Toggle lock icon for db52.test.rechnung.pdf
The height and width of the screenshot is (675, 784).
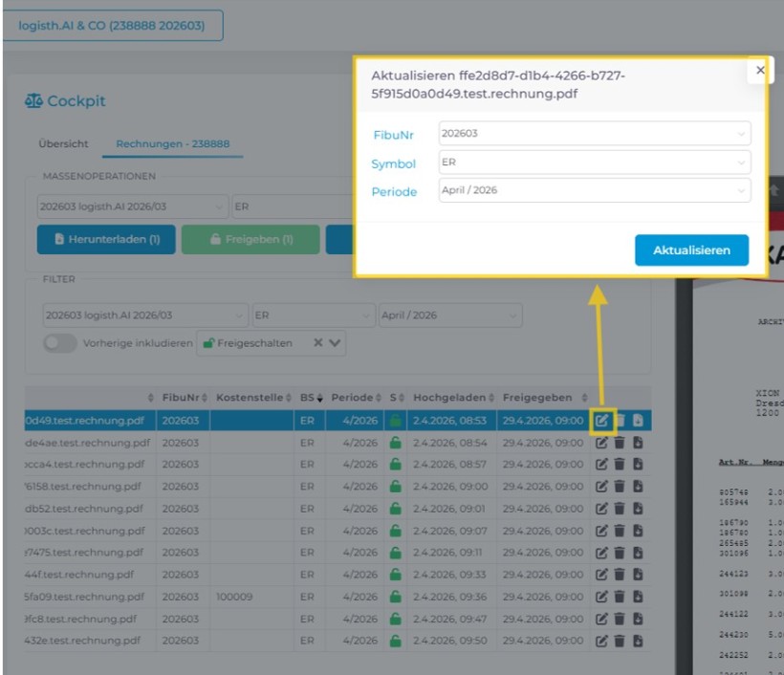[395, 509]
